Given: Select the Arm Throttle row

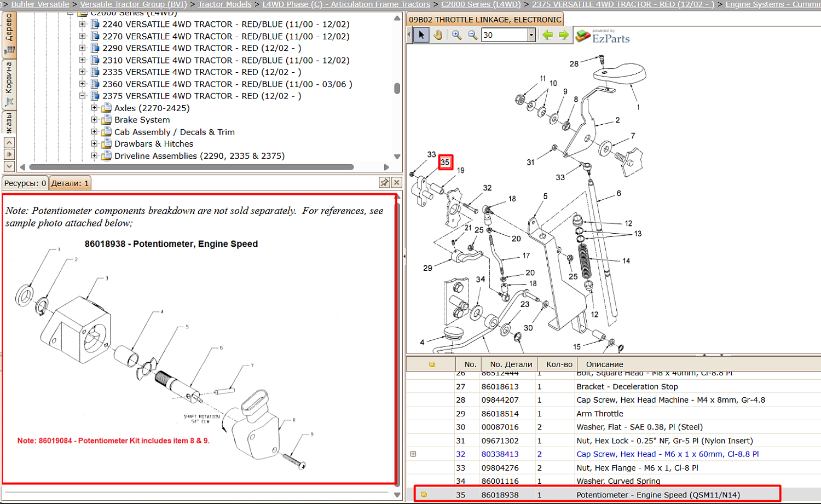Looking at the screenshot, I should click(614, 414).
